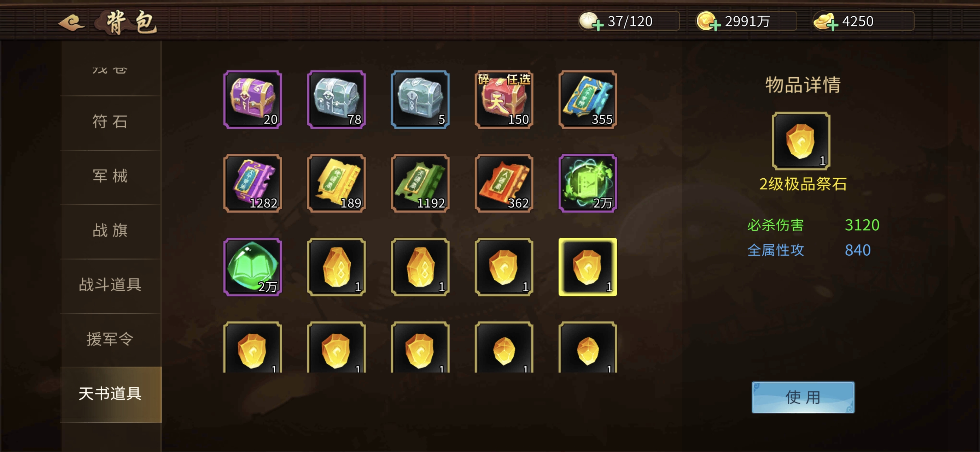Select the red 天 fragment chest with 150
The width and height of the screenshot is (980, 452).
[x=504, y=100]
